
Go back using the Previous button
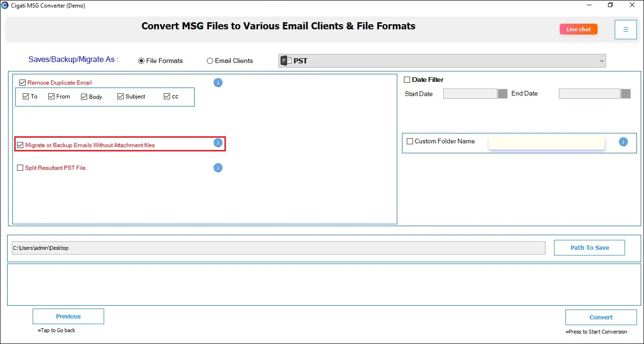pyautogui.click(x=68, y=316)
